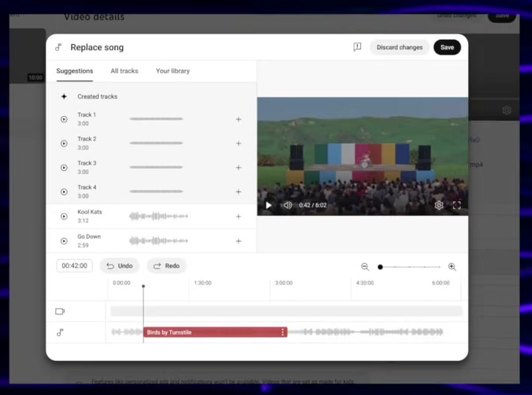This screenshot has width=532, height=395.
Task: Click the 00:42:00 timecode field
Action: 74,266
